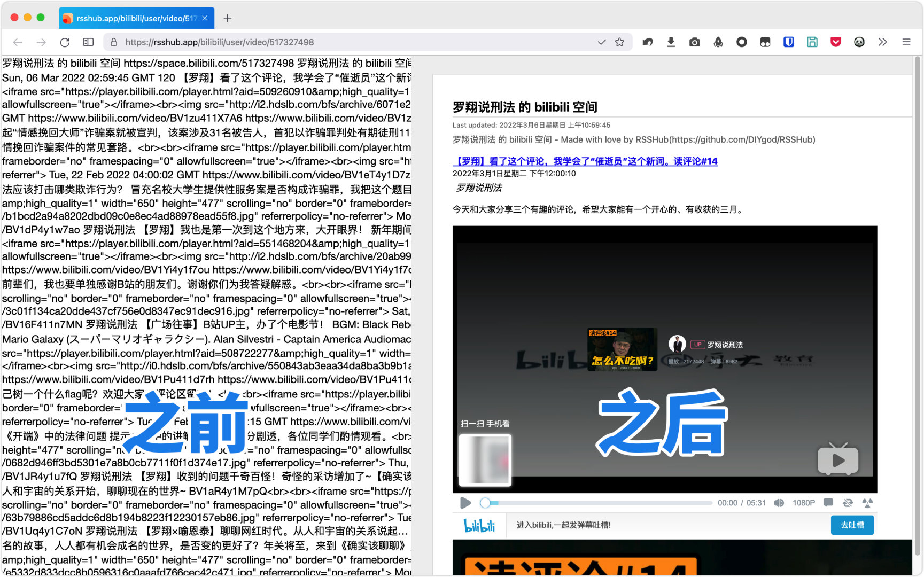The image size is (924, 577).
Task: Click the video cover thumbnail 怎么不吃啊
Action: (x=622, y=349)
